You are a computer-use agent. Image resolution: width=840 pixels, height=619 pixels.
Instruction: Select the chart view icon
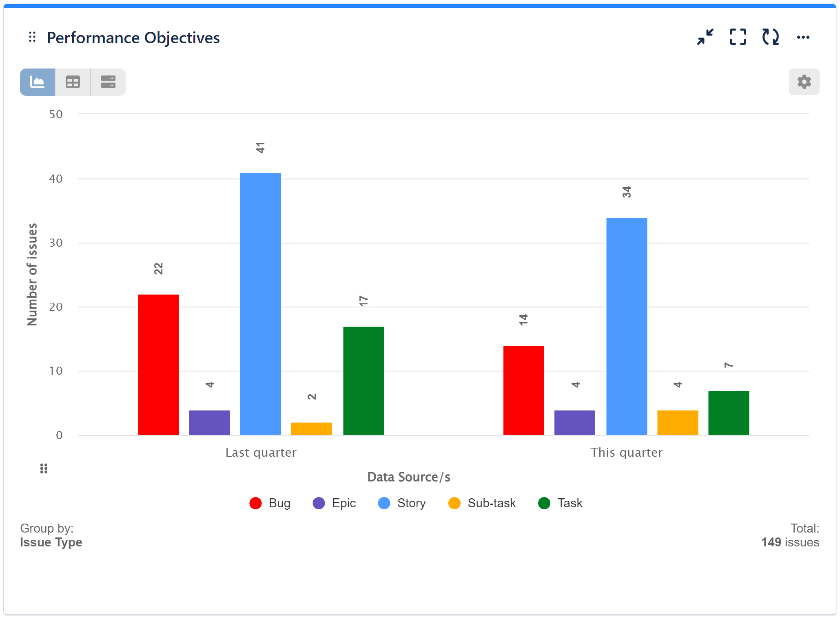(37, 82)
